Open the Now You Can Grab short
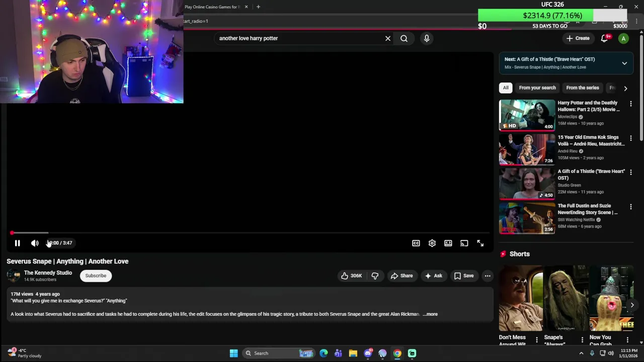Viewport: 644px width, 362px height. click(611, 298)
